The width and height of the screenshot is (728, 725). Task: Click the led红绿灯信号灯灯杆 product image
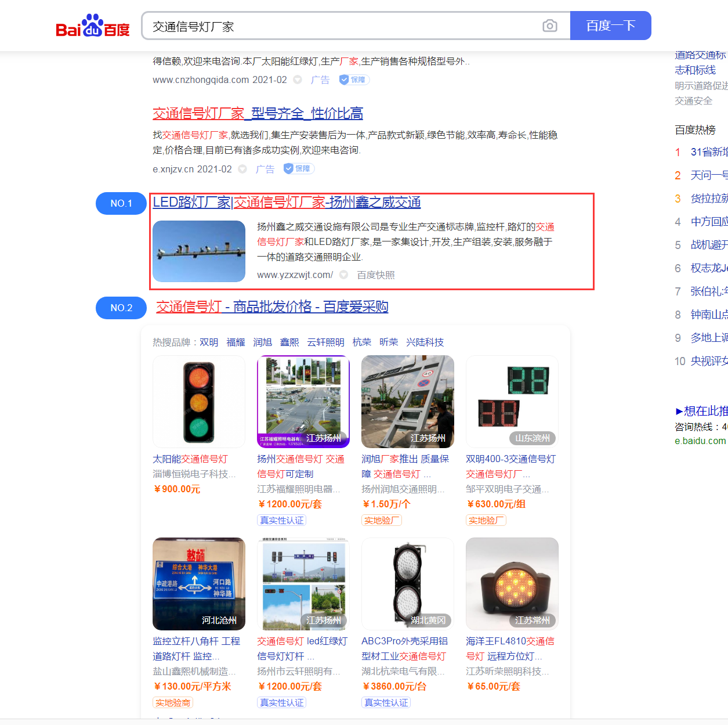coord(303,584)
